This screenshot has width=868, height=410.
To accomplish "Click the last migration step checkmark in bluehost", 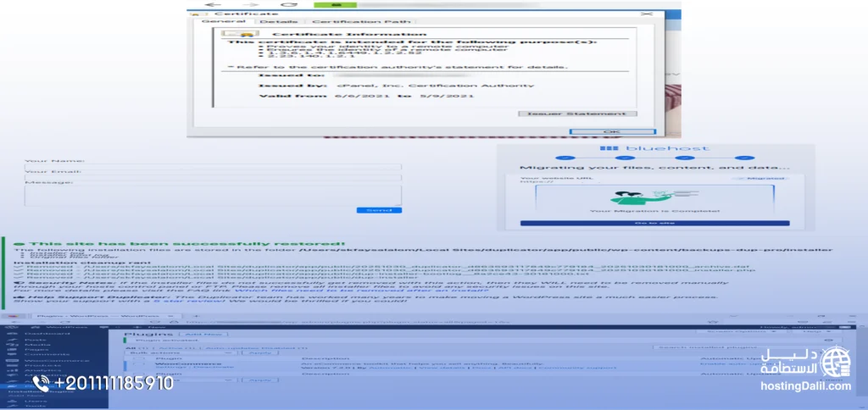I will click(746, 158).
